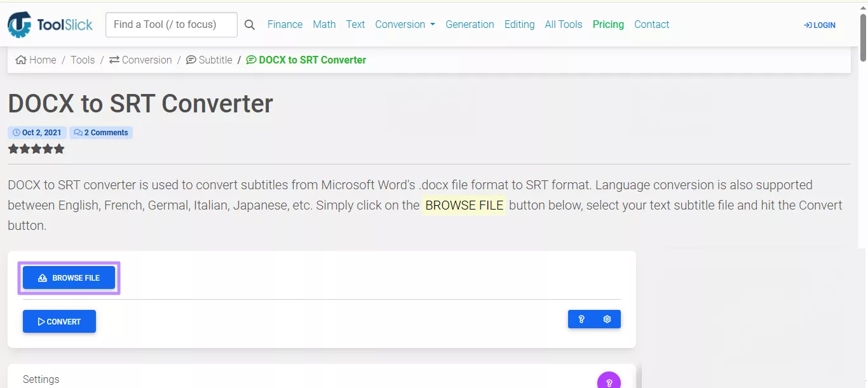Select the Home icon in the breadcrumb
The width and height of the screenshot is (868, 388).
click(20, 59)
